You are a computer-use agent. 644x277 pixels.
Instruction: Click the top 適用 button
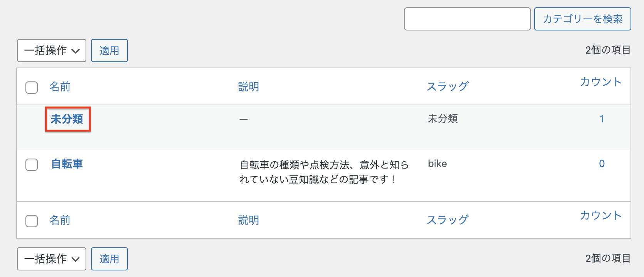click(109, 51)
